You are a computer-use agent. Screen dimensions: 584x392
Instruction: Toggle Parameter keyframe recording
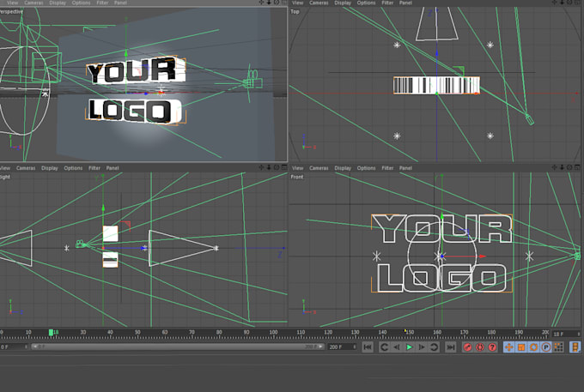pos(545,347)
